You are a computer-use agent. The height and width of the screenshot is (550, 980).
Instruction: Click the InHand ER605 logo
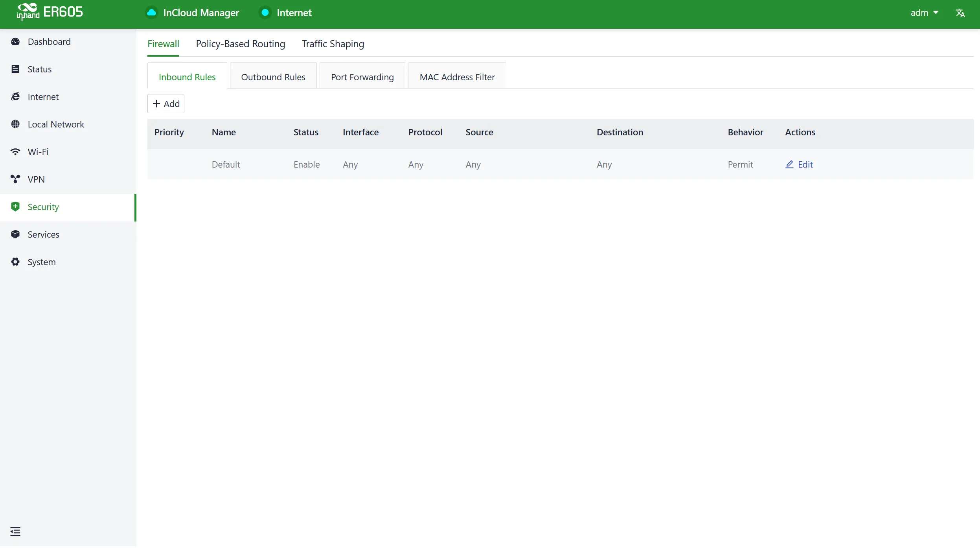pos(50,12)
